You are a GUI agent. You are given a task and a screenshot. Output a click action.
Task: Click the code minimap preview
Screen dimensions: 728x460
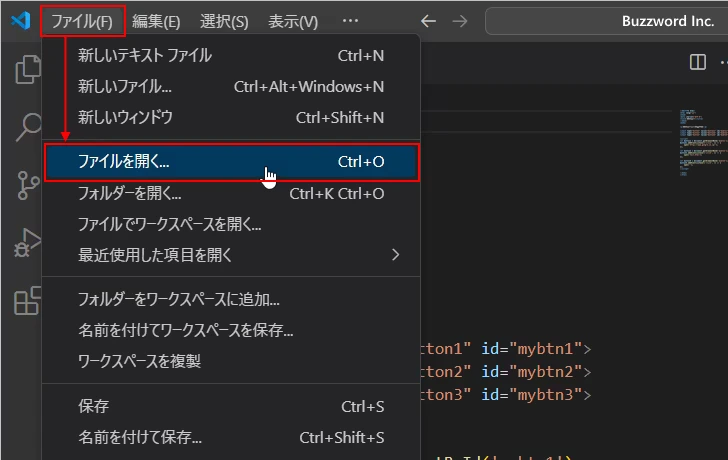pyautogui.click(x=697, y=140)
